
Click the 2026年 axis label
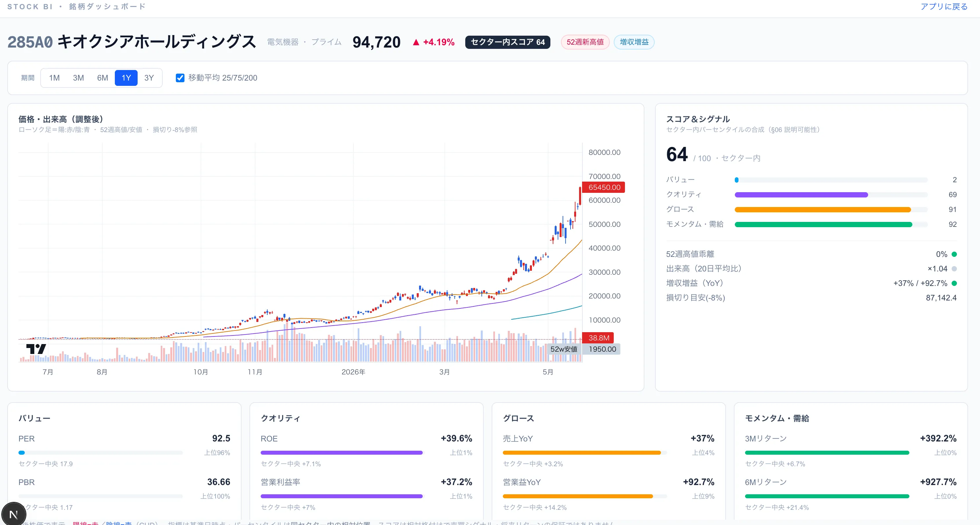[353, 372]
